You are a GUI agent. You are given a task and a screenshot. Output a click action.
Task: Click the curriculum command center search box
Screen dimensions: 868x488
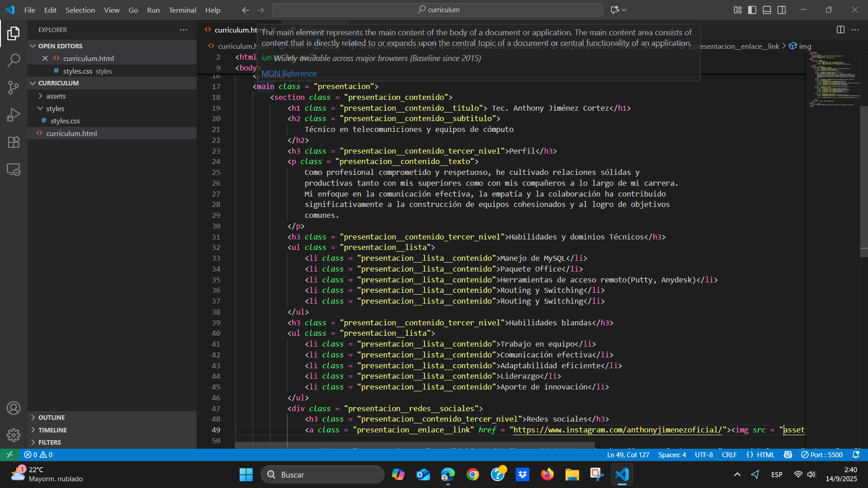pos(437,10)
